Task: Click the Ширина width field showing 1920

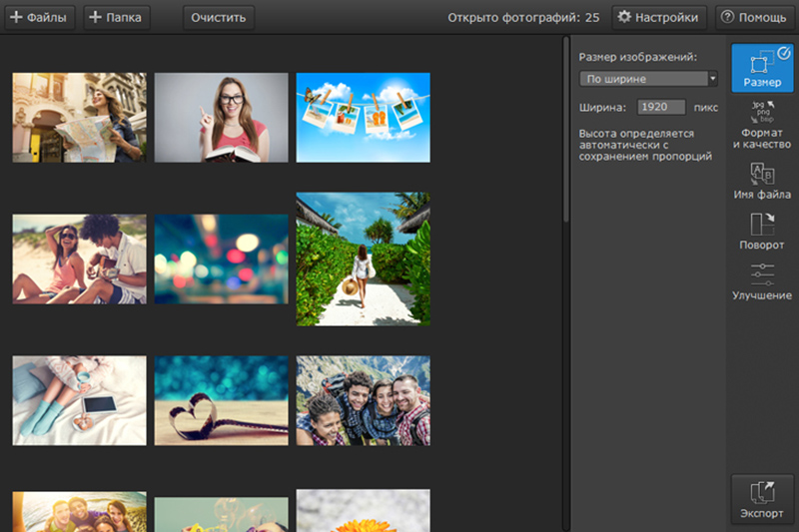Action: tap(661, 107)
